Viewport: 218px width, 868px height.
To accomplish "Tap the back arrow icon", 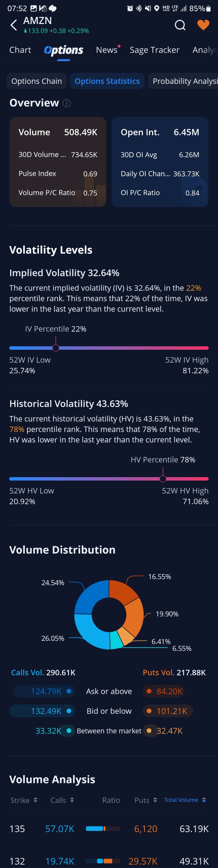I will point(14,25).
